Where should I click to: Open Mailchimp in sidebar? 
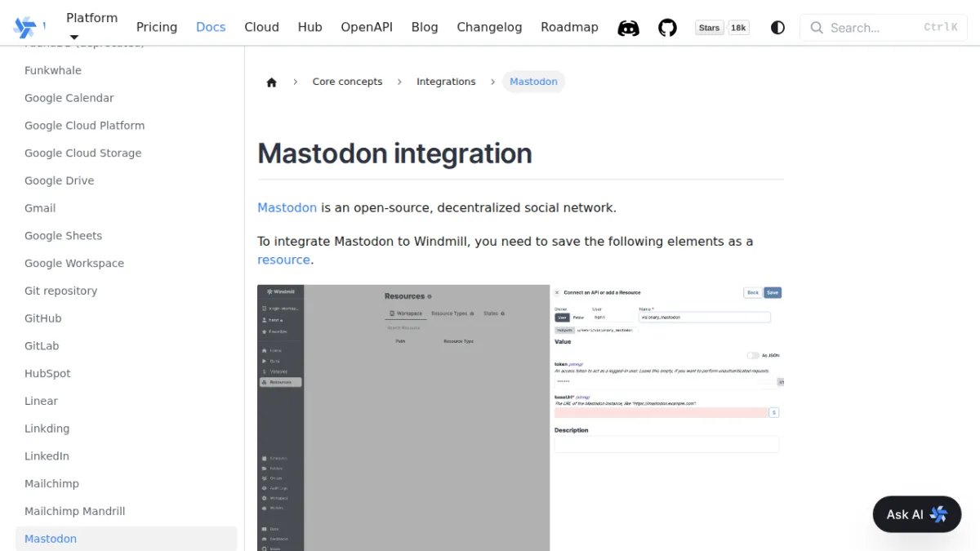pyautogui.click(x=51, y=484)
